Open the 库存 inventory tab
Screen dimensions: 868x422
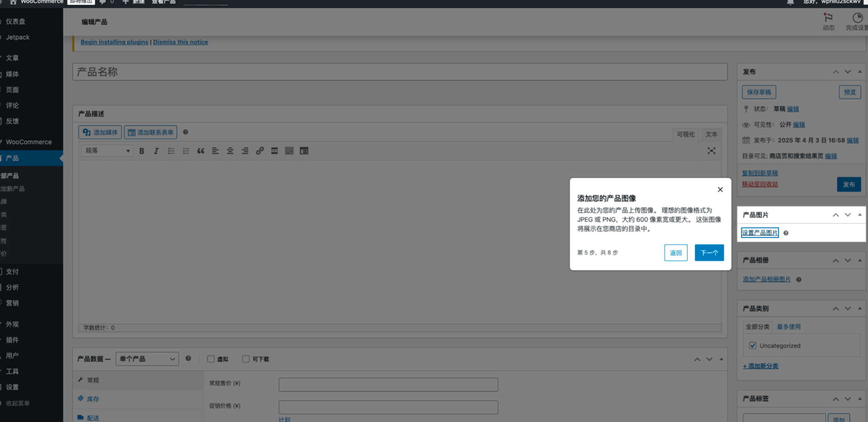point(93,399)
